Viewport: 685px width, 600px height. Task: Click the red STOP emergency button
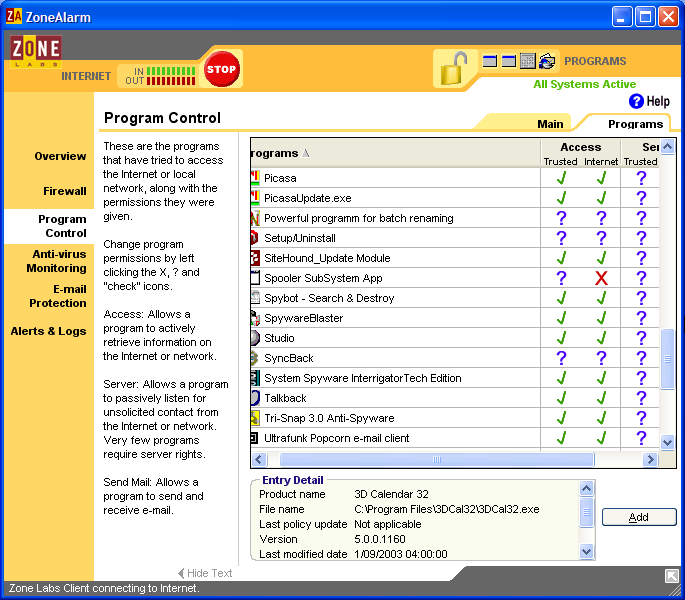pyautogui.click(x=221, y=69)
